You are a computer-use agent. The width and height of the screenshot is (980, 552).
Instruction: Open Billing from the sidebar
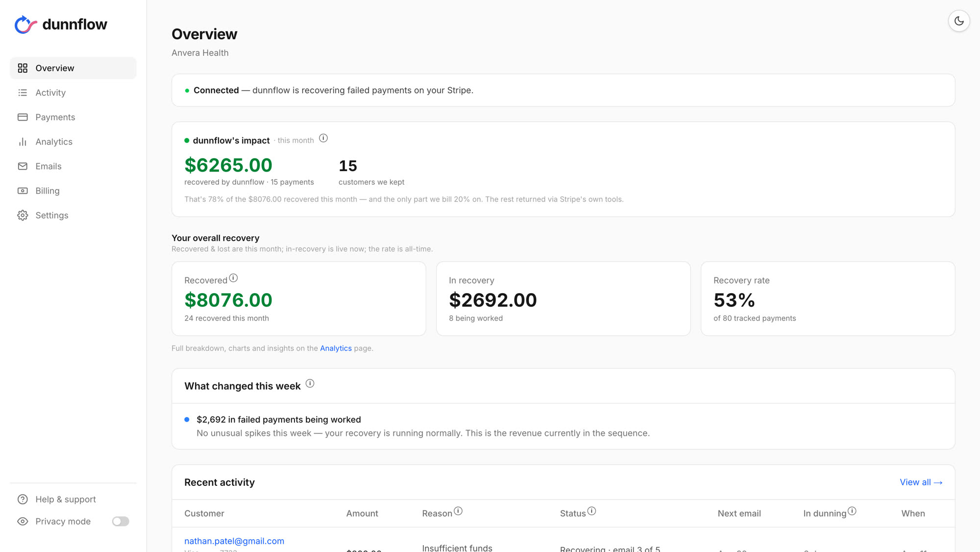[73, 191]
